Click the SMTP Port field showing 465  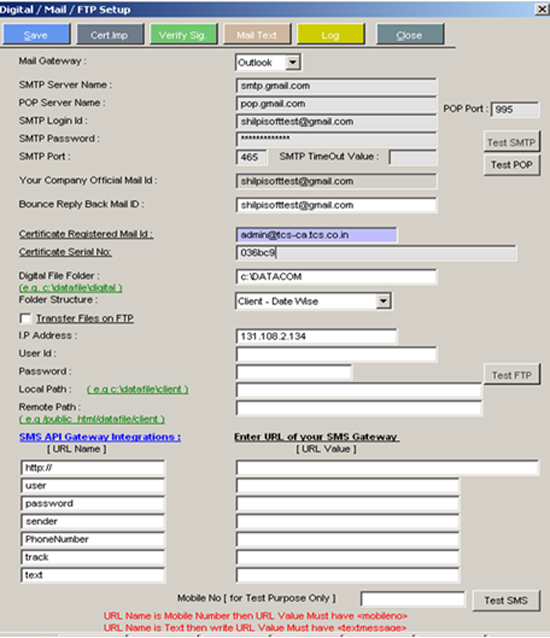(251, 157)
